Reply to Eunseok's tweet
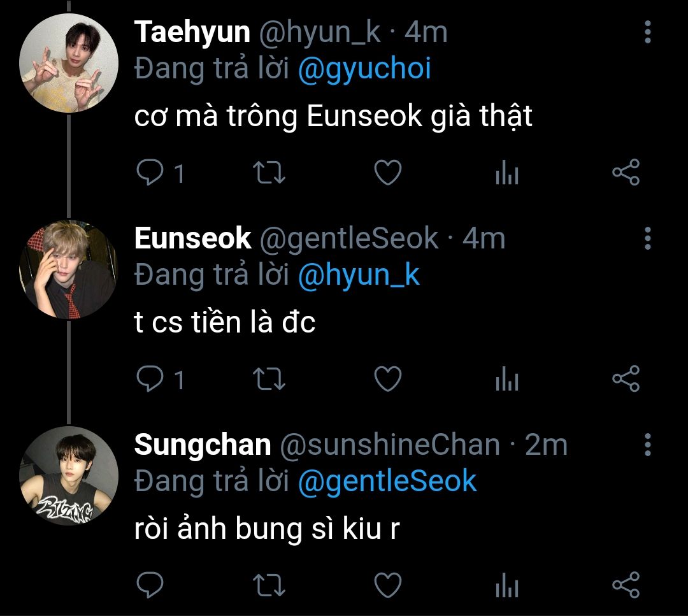The width and height of the screenshot is (688, 616). coord(150,380)
